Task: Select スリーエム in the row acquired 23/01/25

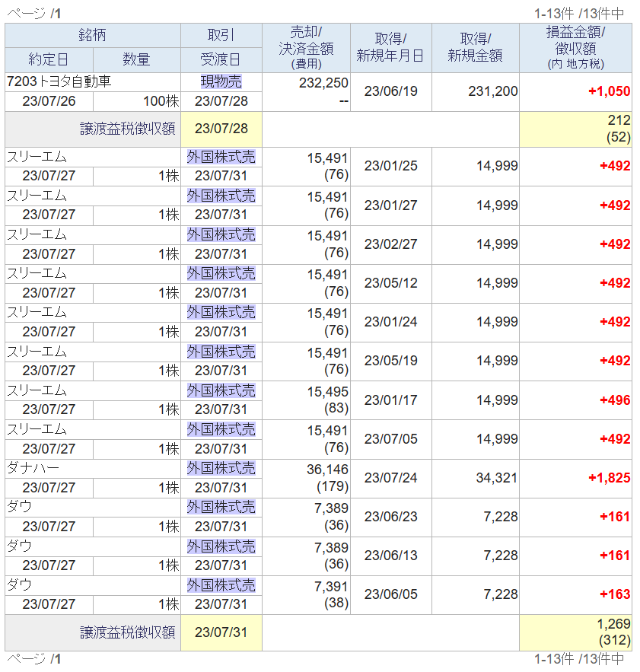Action: pyautogui.click(x=37, y=157)
